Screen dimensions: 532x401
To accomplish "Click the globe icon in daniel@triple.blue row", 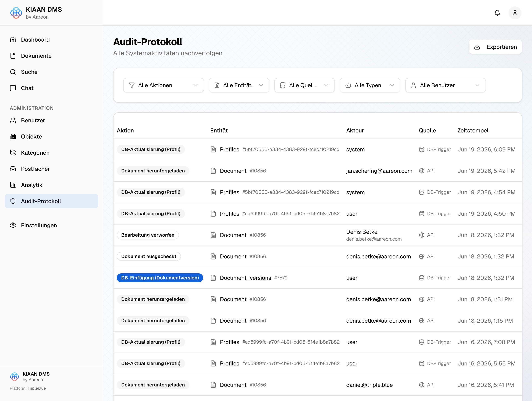I will pos(422,385).
